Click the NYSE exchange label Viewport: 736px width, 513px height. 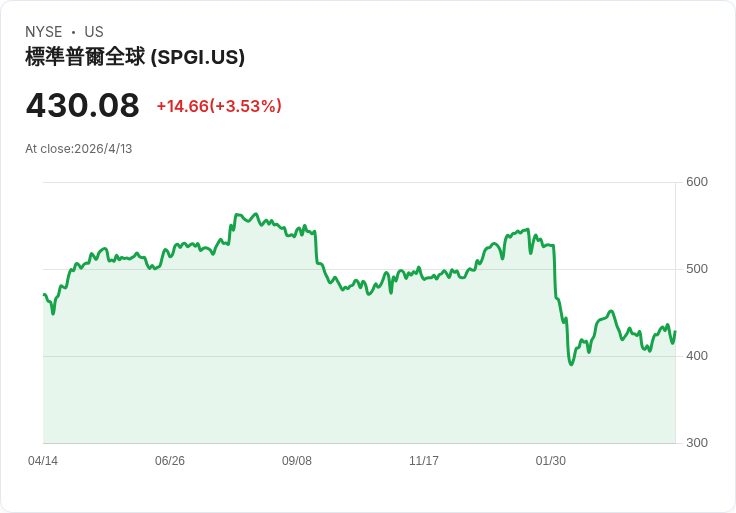[x=44, y=32]
